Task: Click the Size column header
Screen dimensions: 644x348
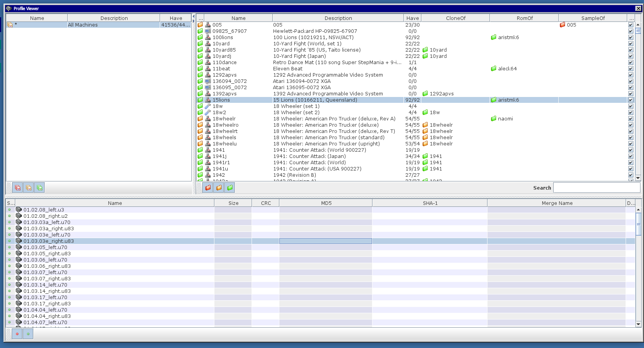Action: (233, 203)
